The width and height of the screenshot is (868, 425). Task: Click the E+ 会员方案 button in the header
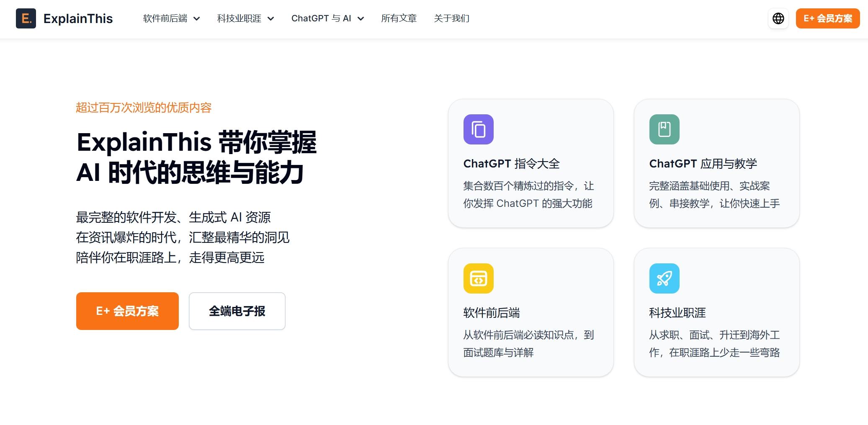[828, 18]
